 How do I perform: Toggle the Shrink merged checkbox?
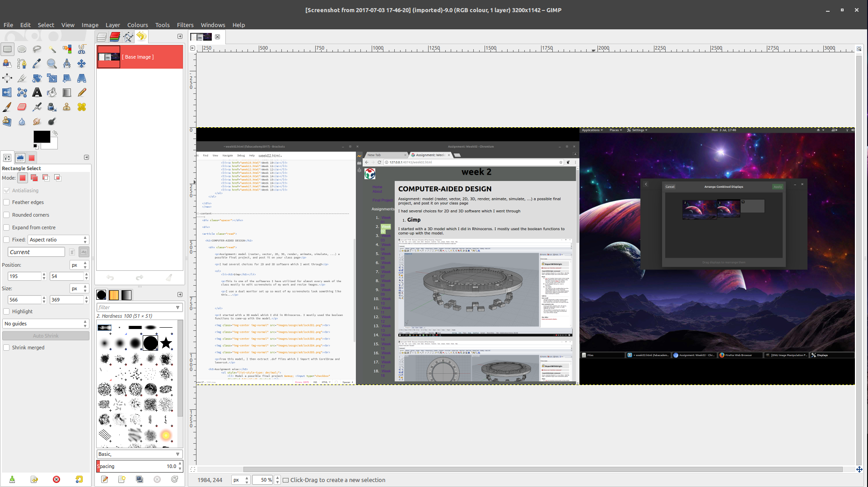click(x=6, y=348)
